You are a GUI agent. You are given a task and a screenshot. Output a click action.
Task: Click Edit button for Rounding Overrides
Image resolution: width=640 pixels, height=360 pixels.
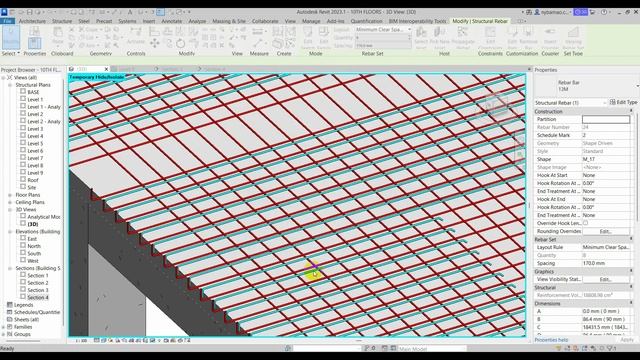point(605,231)
